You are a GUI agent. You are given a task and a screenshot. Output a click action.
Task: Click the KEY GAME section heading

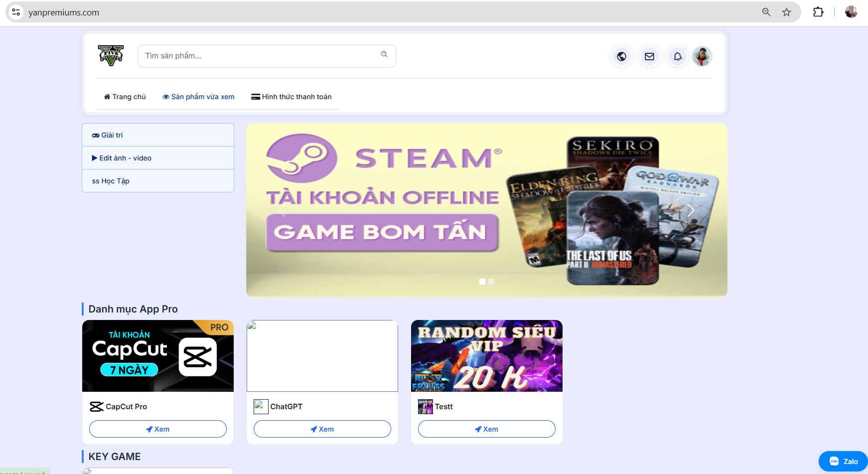115,457
